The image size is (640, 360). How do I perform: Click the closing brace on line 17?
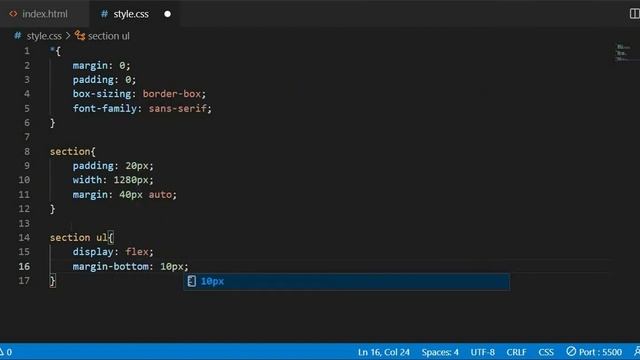tap(52, 281)
